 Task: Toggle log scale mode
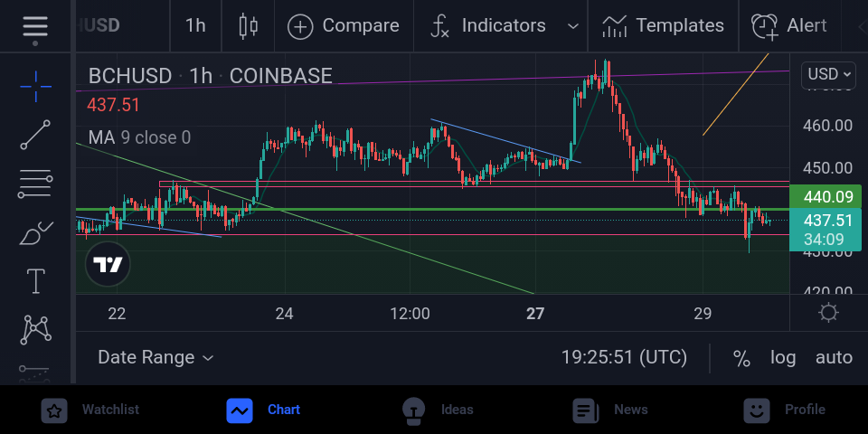tap(783, 358)
